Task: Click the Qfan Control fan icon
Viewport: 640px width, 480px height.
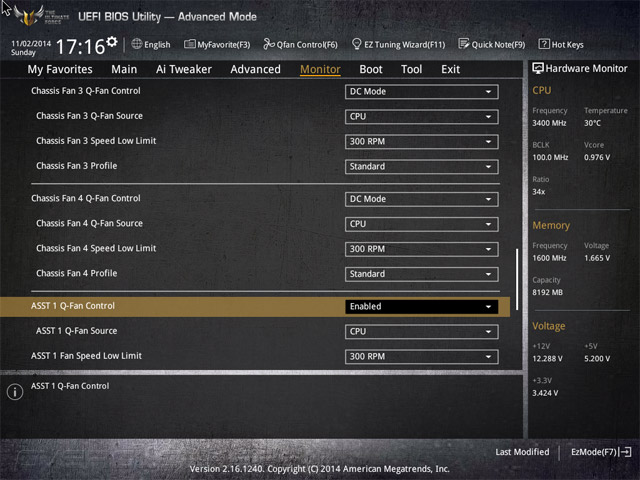Action: pyautogui.click(x=269, y=44)
